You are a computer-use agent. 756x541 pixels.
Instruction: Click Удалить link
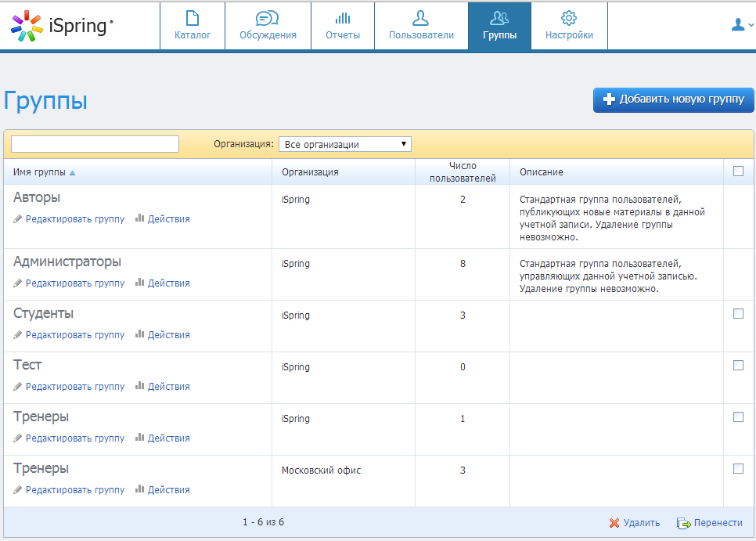641,523
